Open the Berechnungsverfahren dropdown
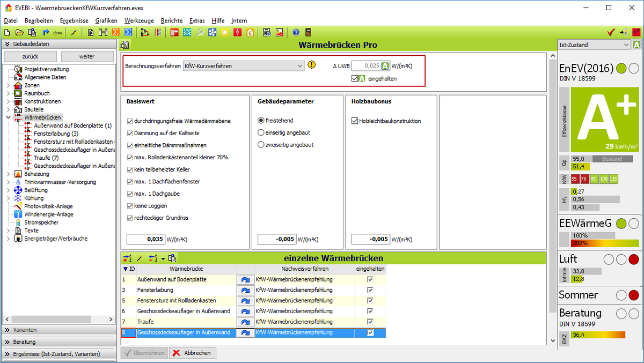Viewport: 644px width, 363px height. (299, 66)
